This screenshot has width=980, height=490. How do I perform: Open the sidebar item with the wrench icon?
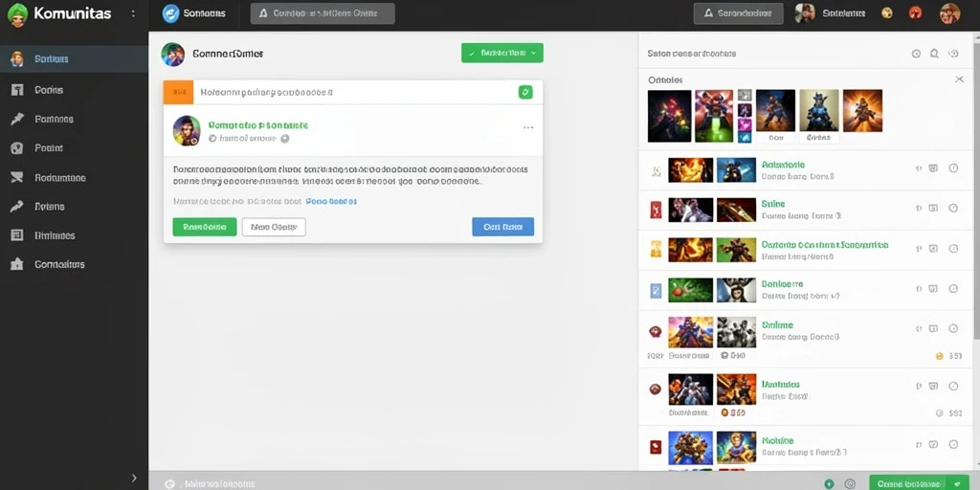[74, 207]
